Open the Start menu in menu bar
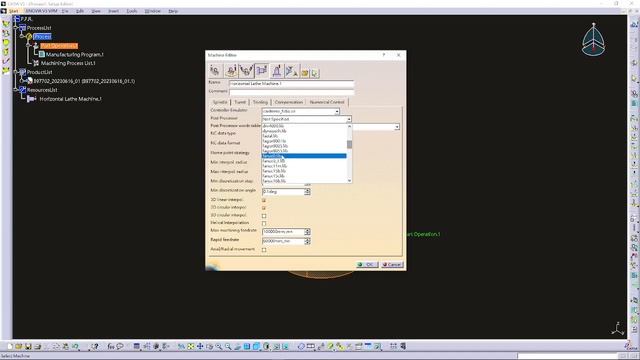 coord(13,11)
